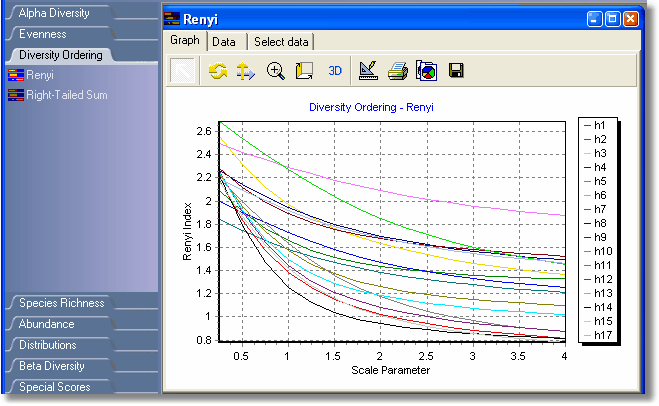Click the yellow move arrows icon

coord(245,71)
